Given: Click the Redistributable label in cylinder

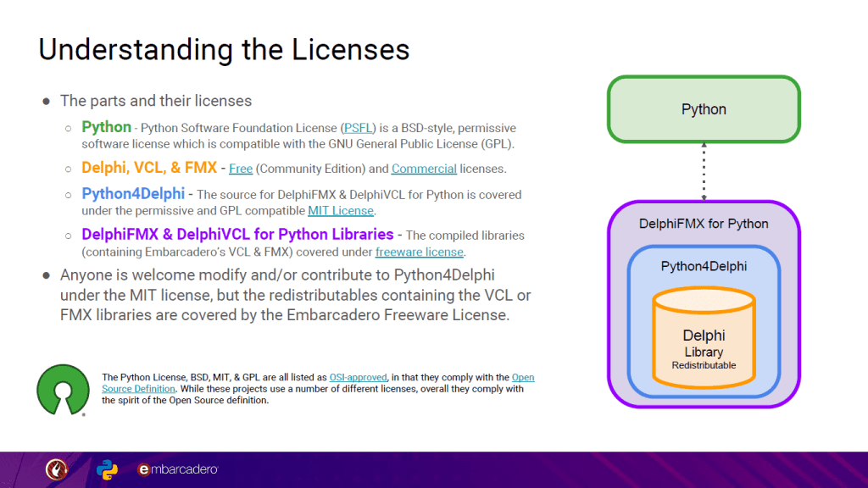Looking at the screenshot, I should pyautogui.click(x=704, y=365).
